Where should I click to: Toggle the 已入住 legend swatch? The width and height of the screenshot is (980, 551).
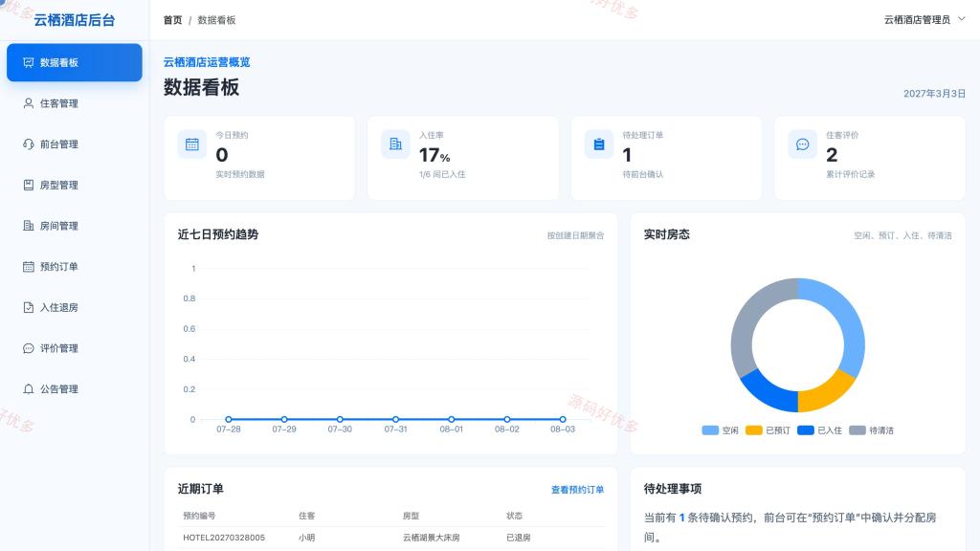(x=806, y=430)
